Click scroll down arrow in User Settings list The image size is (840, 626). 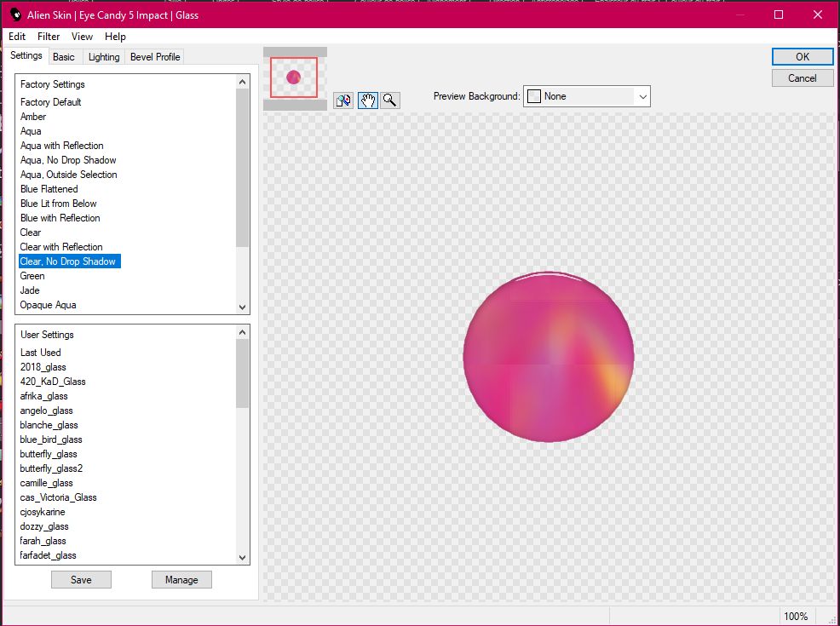(242, 558)
